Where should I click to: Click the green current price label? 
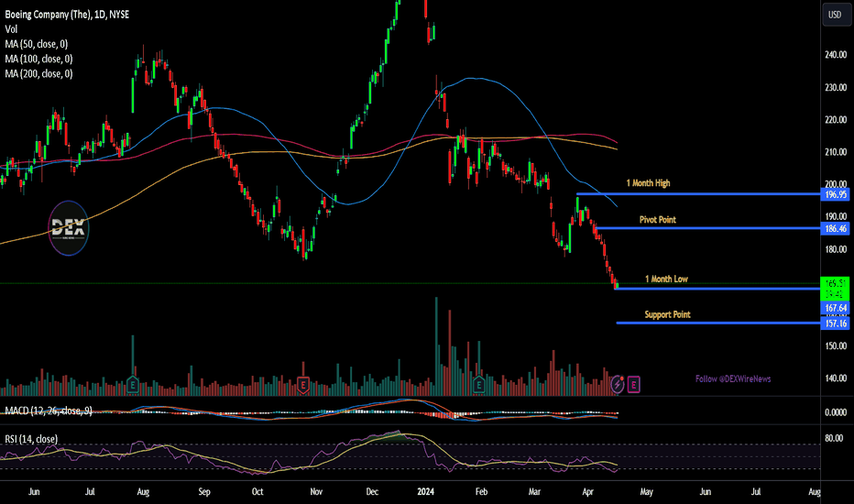[836, 289]
